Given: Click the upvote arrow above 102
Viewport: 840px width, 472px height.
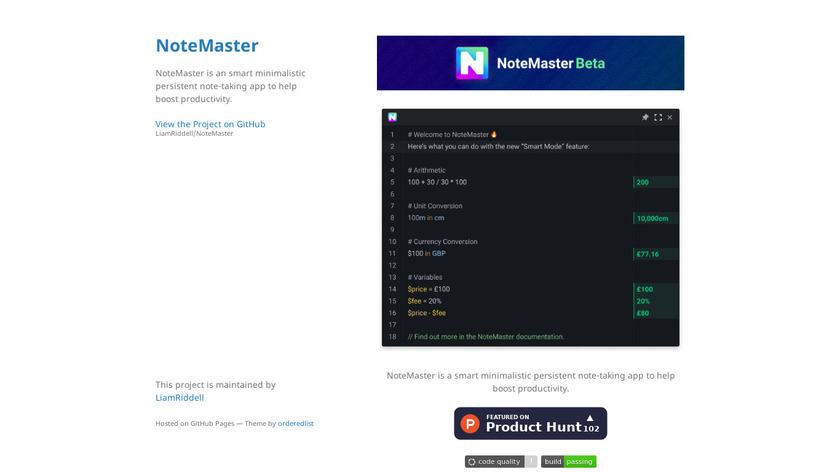Looking at the screenshot, I should (590, 418).
